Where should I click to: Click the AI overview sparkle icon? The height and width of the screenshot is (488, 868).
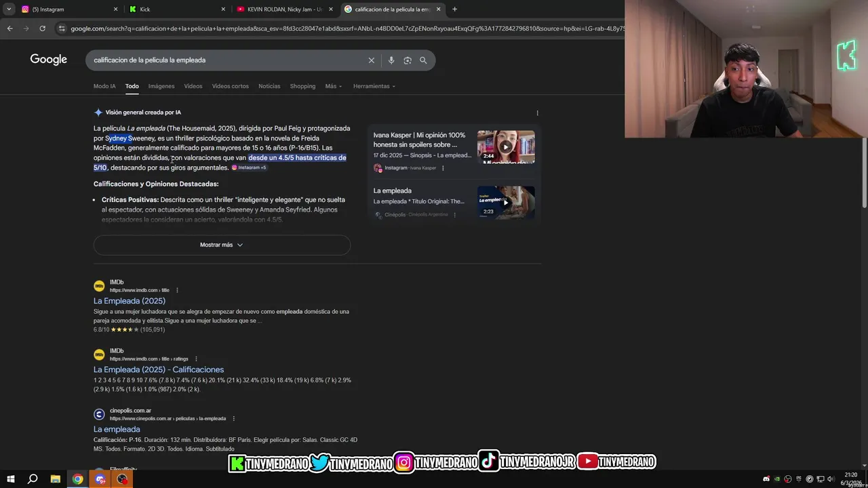pos(98,113)
